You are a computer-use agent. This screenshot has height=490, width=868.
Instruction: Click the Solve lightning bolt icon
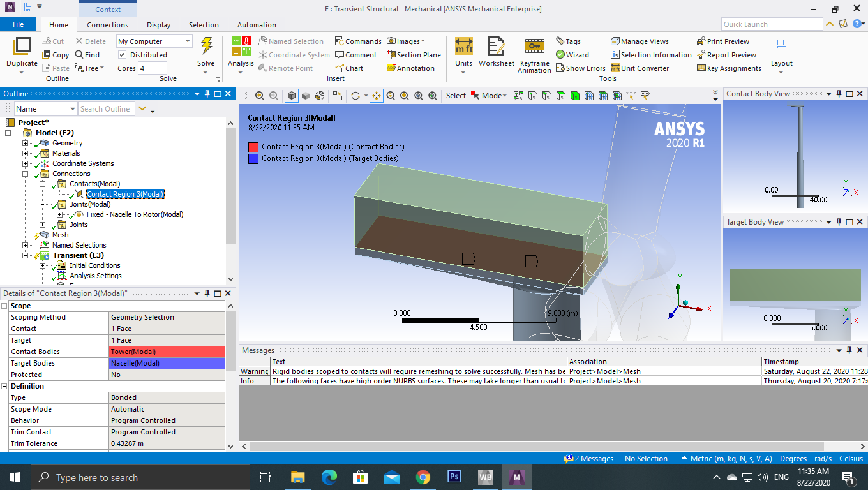click(206, 47)
